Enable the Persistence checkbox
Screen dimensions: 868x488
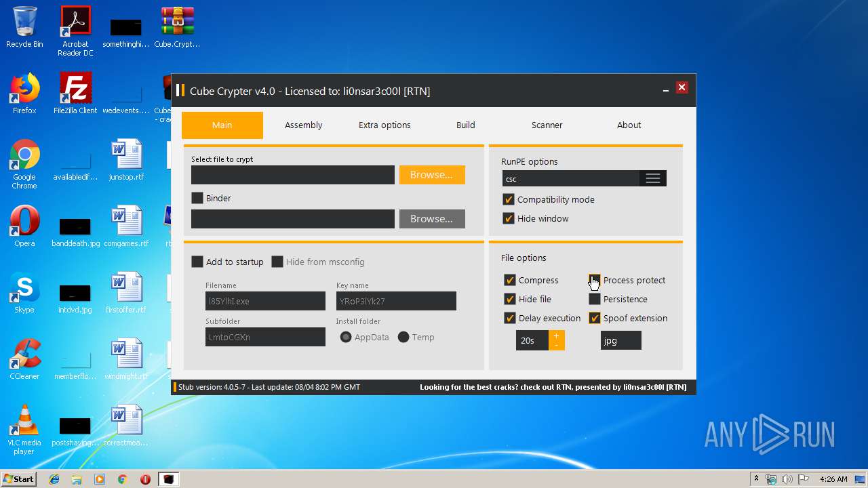595,299
